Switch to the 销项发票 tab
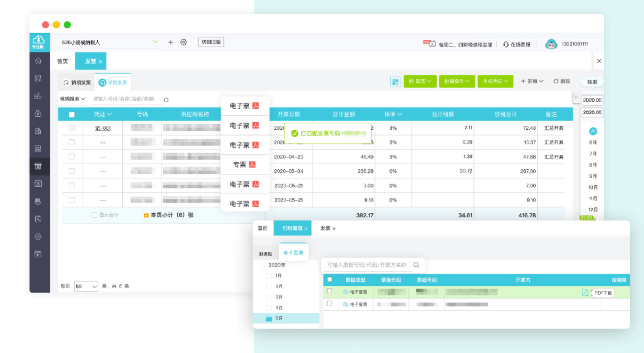The image size is (644, 353). coord(77,83)
